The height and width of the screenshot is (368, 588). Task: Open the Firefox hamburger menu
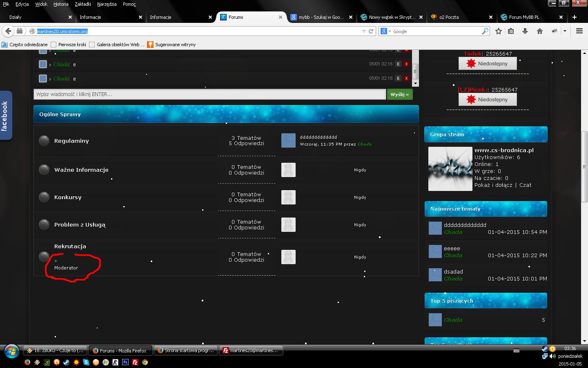click(579, 31)
